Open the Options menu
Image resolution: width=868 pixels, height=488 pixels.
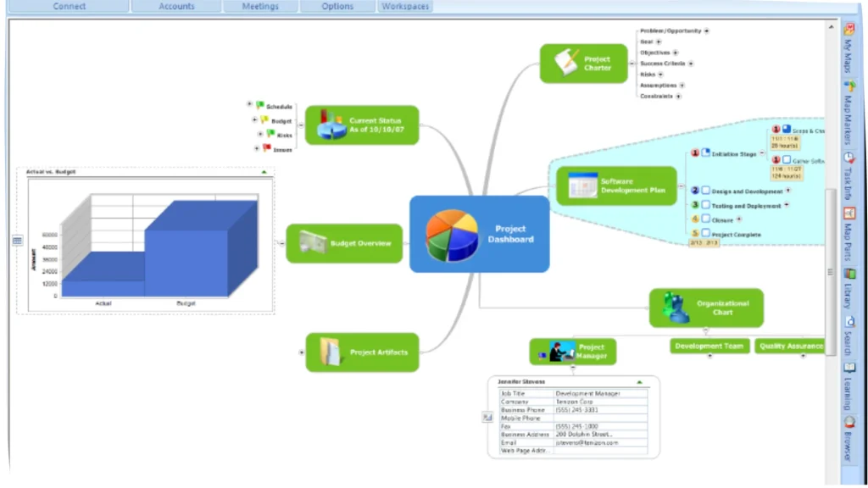coord(337,6)
